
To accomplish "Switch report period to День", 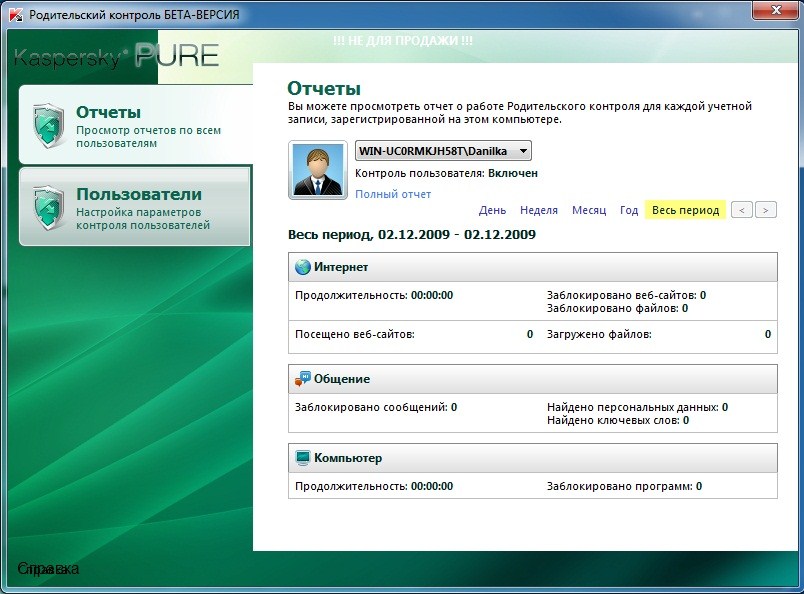I will (492, 210).
